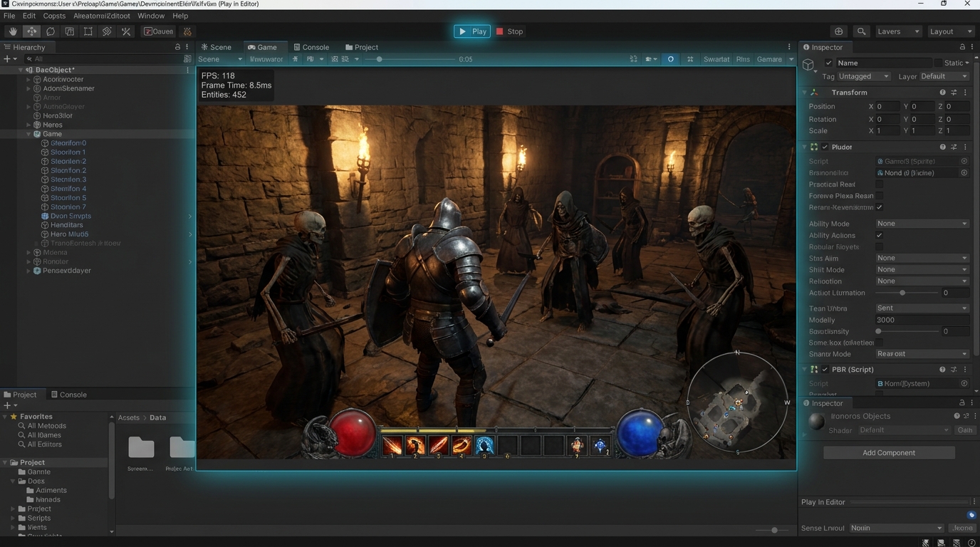Adjust the Action Lurnation slider
Screen dimensions: 980x547
coord(907,293)
